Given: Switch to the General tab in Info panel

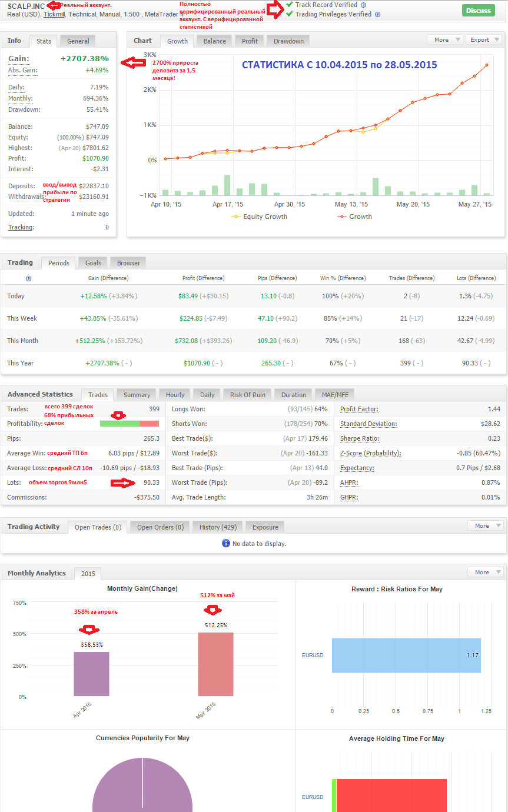Looking at the screenshot, I should point(78,41).
